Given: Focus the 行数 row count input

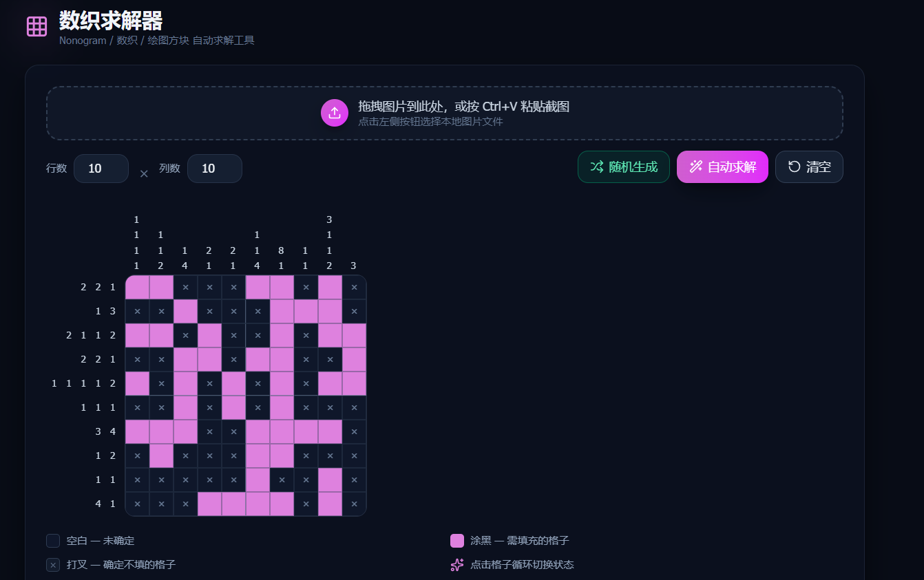Looking at the screenshot, I should (101, 169).
